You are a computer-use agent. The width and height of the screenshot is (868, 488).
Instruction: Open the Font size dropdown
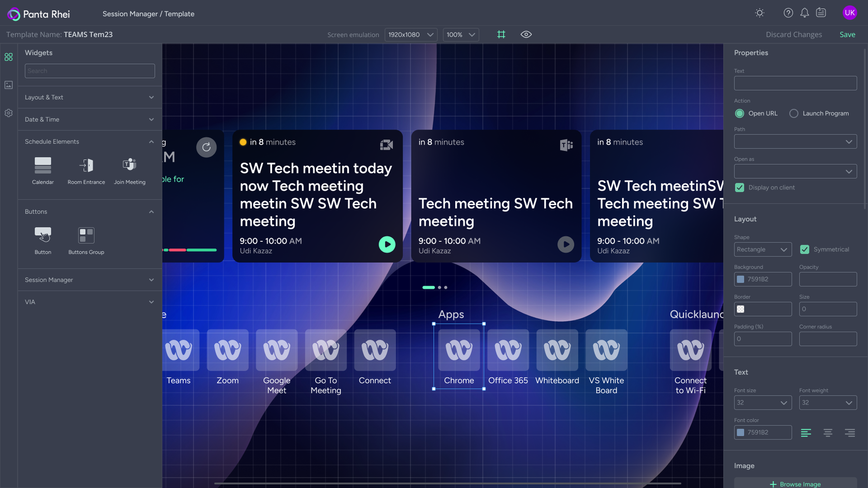click(x=763, y=403)
